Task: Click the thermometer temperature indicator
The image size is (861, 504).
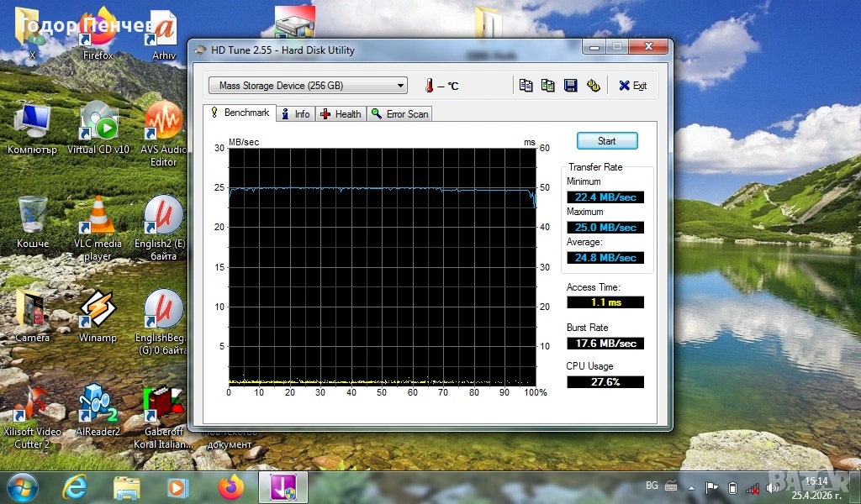Action: pyautogui.click(x=429, y=86)
